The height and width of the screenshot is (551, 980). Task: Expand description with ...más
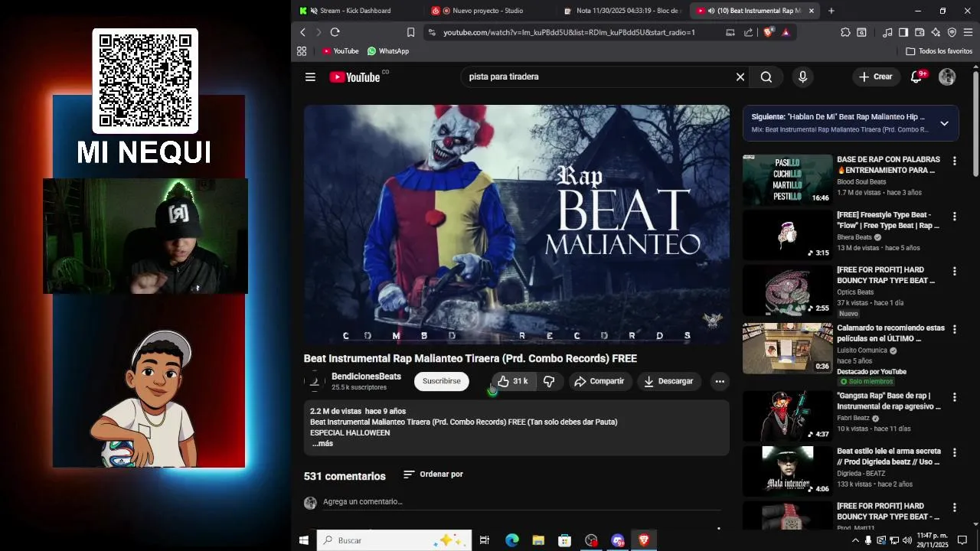point(323,444)
